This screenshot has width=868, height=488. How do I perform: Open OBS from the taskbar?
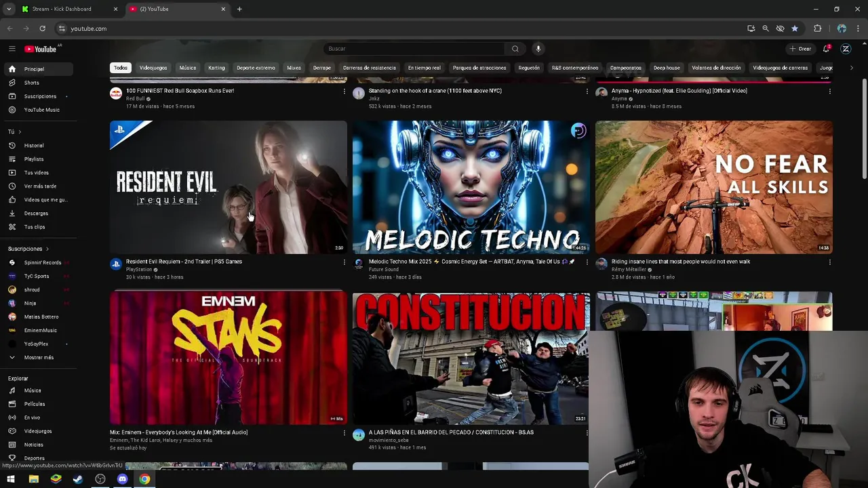point(100,479)
